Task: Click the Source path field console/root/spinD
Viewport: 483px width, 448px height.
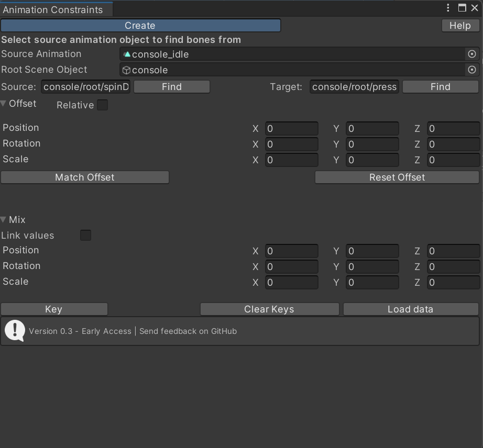Action: [x=85, y=87]
